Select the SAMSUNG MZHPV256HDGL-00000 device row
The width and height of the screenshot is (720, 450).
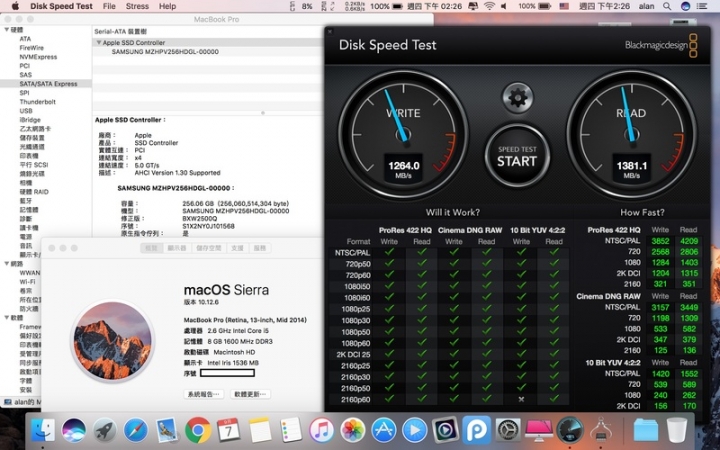tap(165, 51)
